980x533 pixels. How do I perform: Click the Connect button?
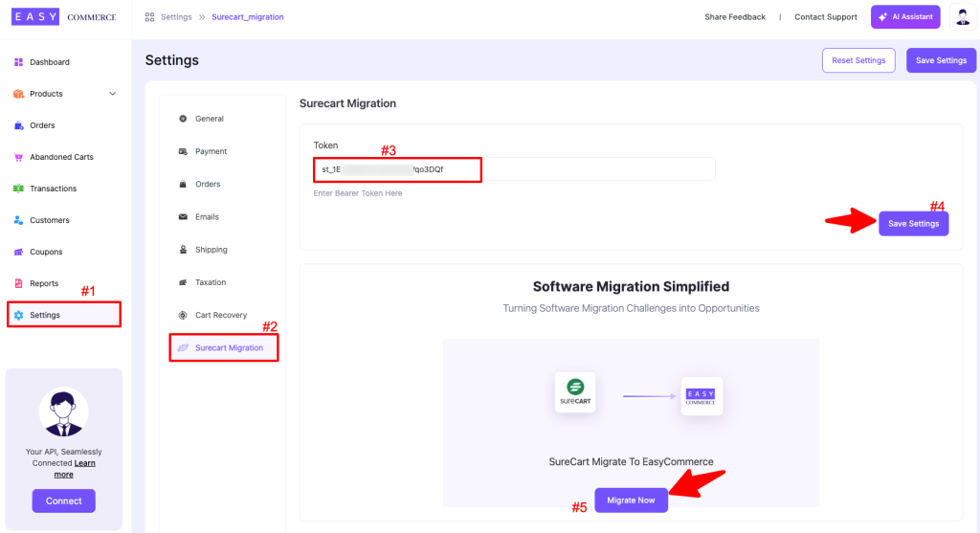tap(64, 501)
